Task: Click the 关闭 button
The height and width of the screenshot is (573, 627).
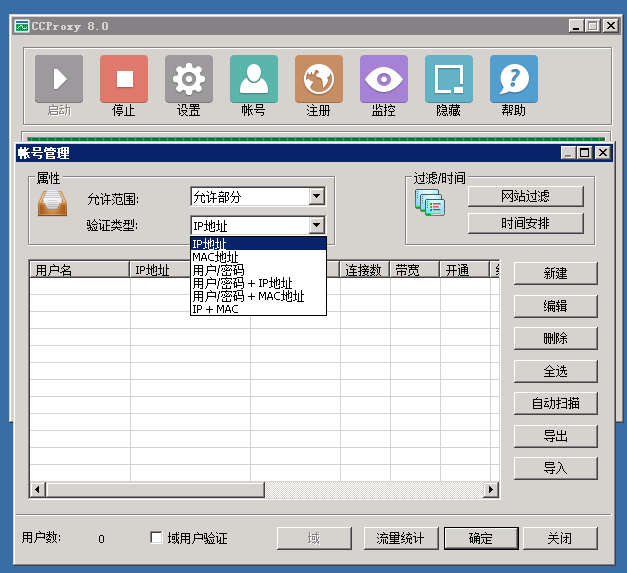Action: pos(560,538)
